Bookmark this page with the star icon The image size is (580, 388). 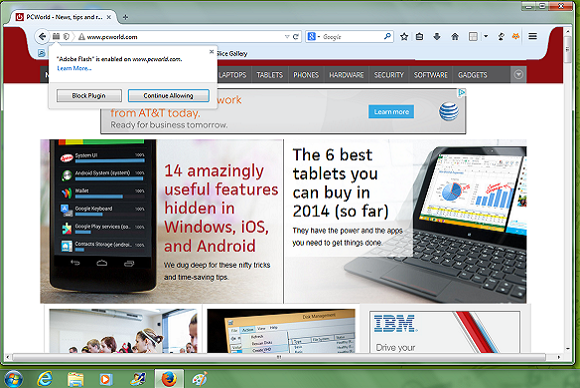coord(404,37)
